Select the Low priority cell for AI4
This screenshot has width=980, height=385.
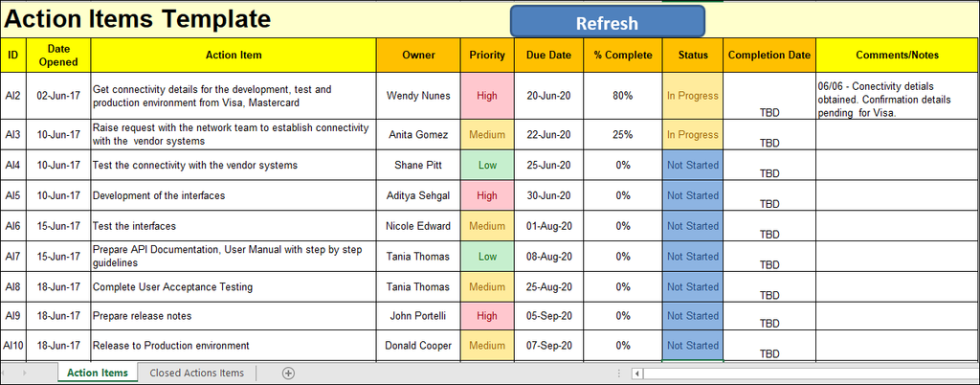487,166
